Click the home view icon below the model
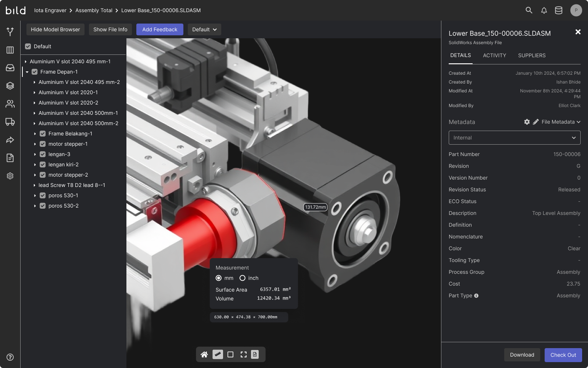Screen dimensions: 588x368 (204, 354)
